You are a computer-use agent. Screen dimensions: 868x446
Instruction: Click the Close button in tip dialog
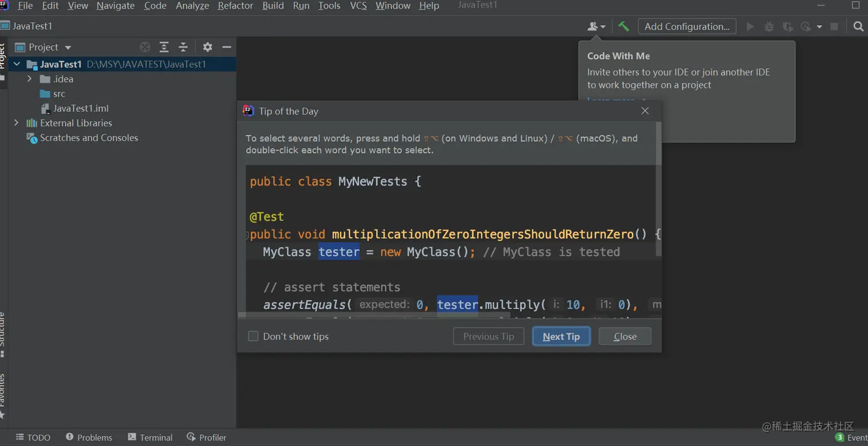625,336
